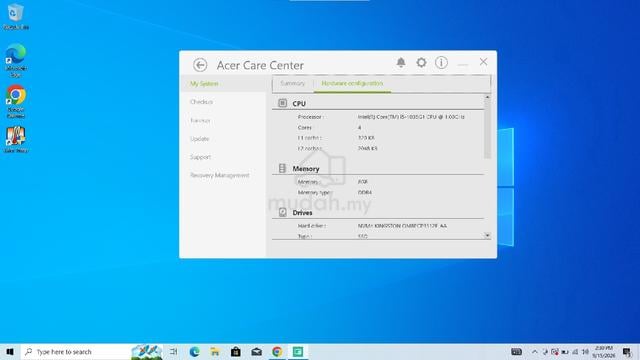Click the Acer Care Center taskbar icon

click(298, 351)
